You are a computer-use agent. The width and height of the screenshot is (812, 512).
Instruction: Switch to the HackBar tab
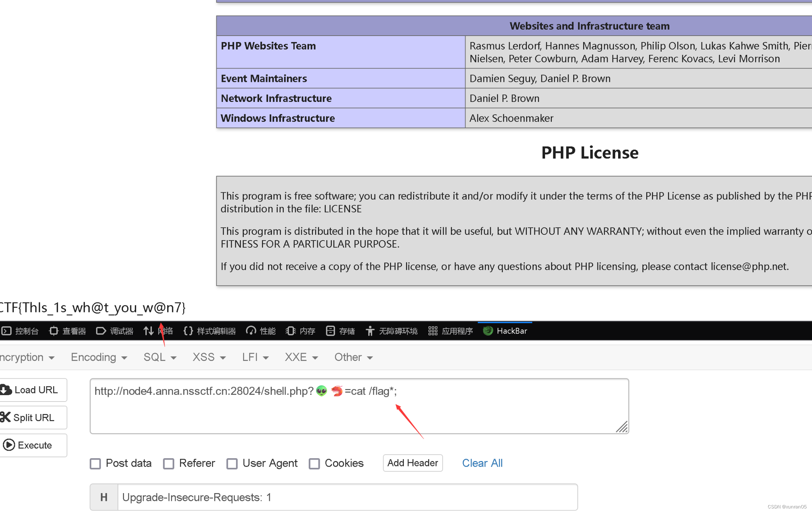[505, 331]
